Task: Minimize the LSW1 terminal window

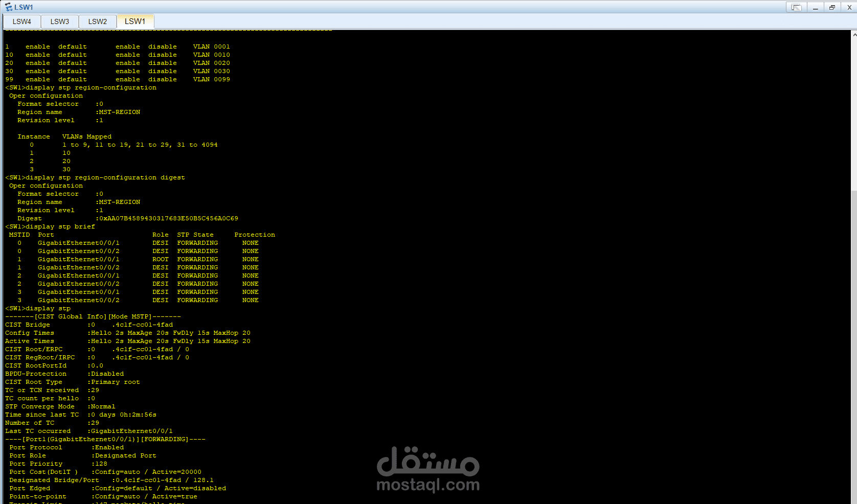Action: 816,7
